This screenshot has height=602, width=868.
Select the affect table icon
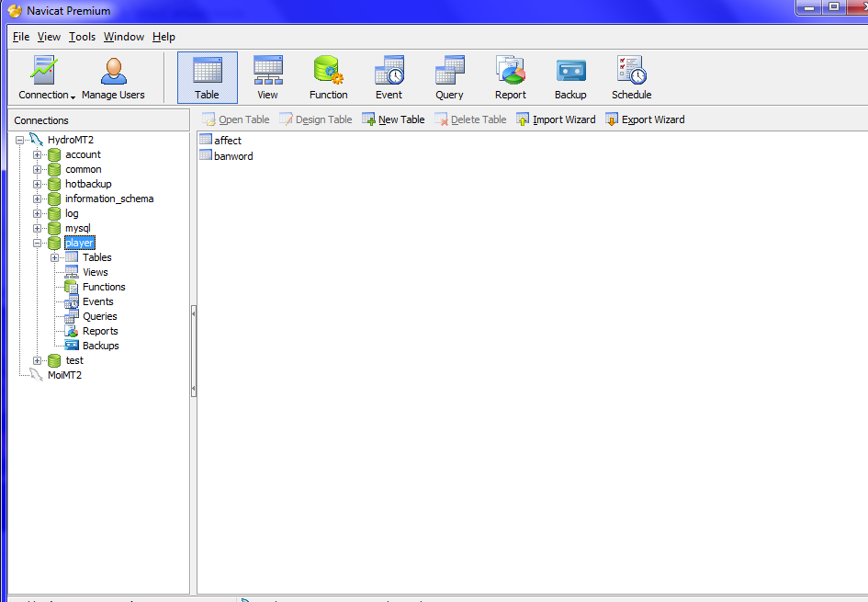pos(206,140)
